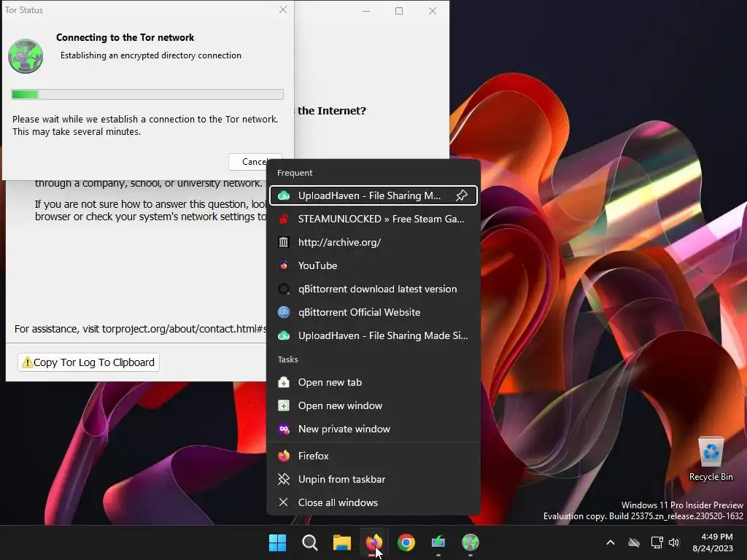Click the Open new window icon
Image resolution: width=747 pixels, height=560 pixels.
[284, 405]
